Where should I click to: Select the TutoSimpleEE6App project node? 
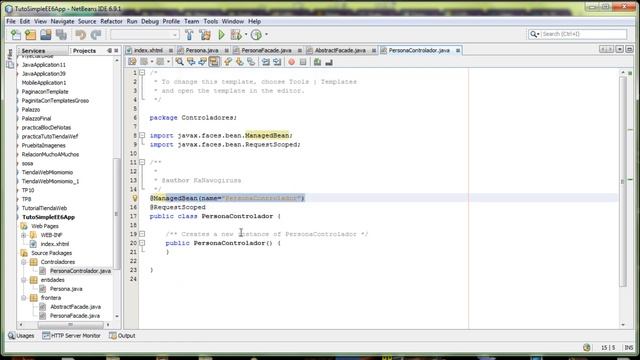tap(48, 217)
